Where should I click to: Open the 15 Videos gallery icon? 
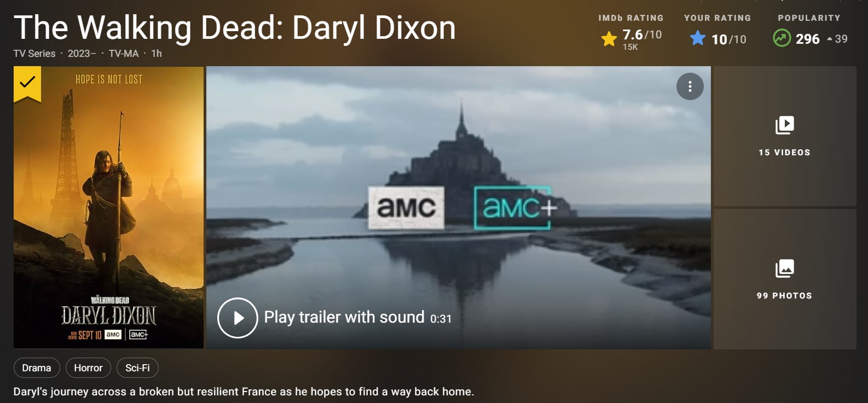[784, 125]
